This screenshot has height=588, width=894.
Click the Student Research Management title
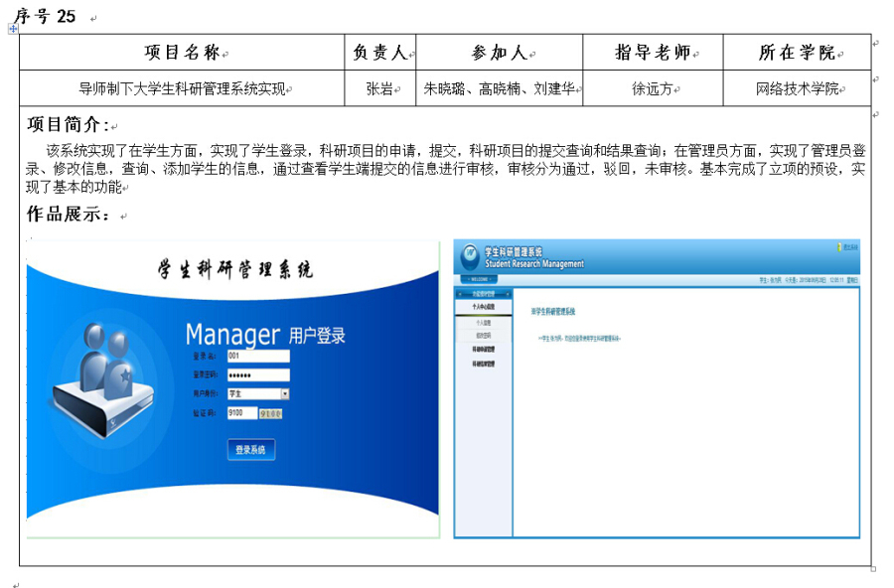point(534,263)
